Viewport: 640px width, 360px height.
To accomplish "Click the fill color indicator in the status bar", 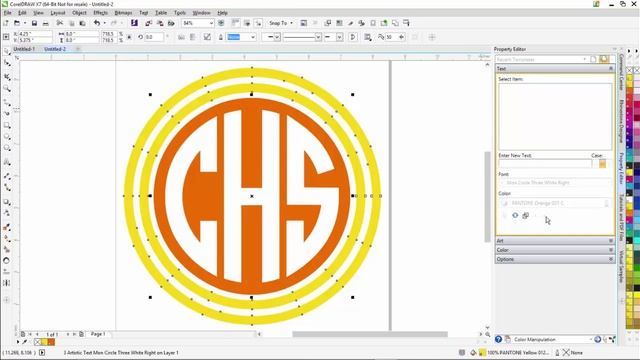I will coord(482,353).
